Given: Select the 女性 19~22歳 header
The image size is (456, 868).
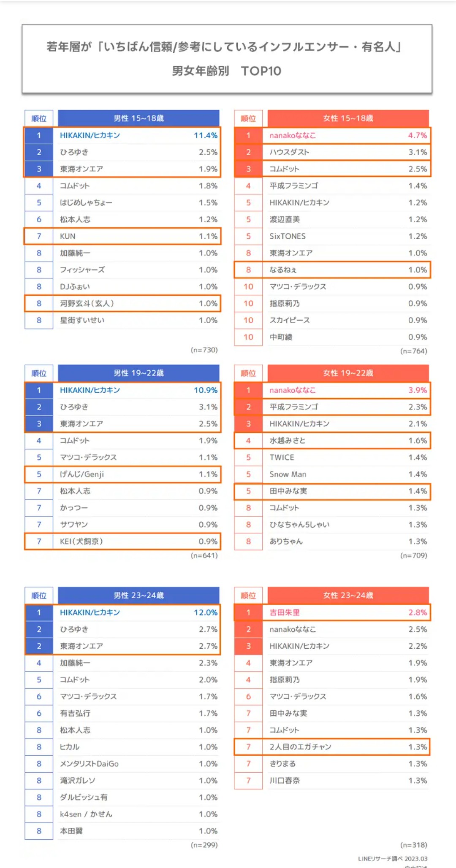Looking at the screenshot, I should coord(348,373).
